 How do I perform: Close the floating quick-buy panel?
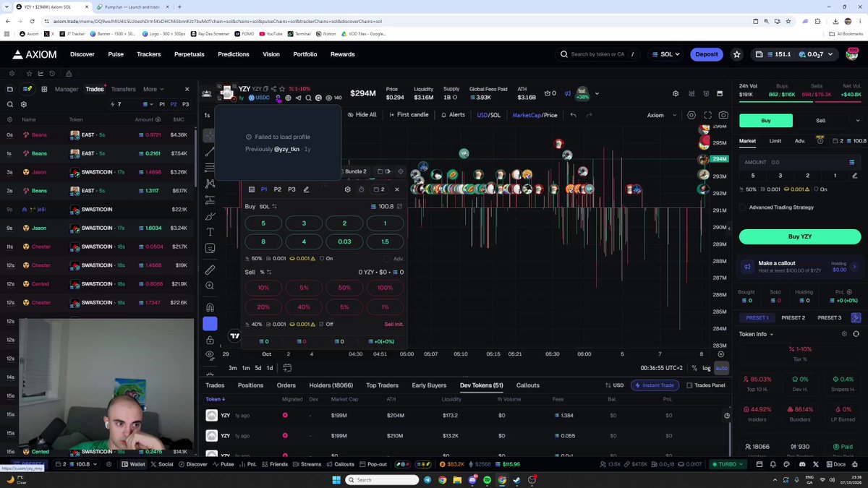[396, 189]
